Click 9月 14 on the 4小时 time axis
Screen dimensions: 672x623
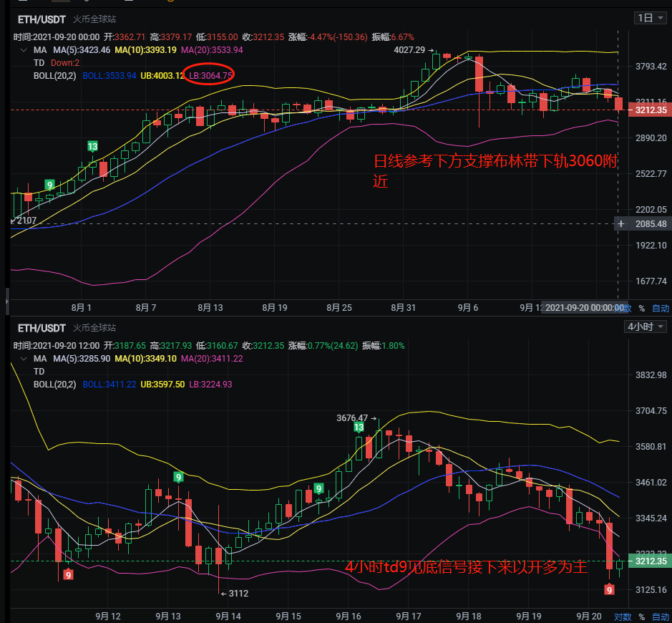228,616
